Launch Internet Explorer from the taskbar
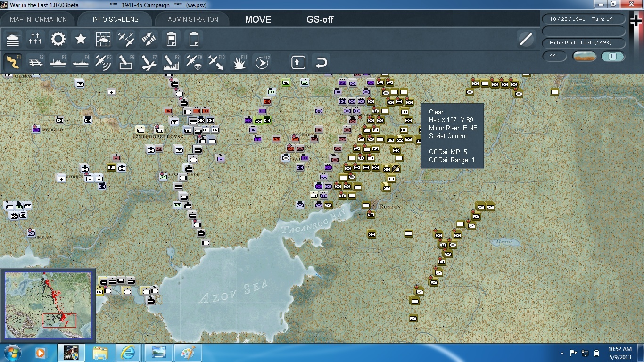The width and height of the screenshot is (644, 362). (128, 353)
